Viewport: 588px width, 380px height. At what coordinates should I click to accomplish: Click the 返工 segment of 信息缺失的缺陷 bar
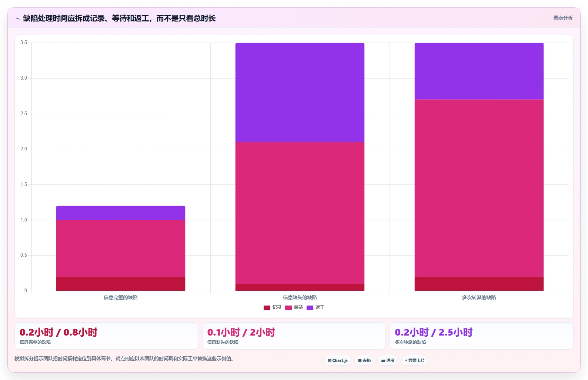point(300,93)
